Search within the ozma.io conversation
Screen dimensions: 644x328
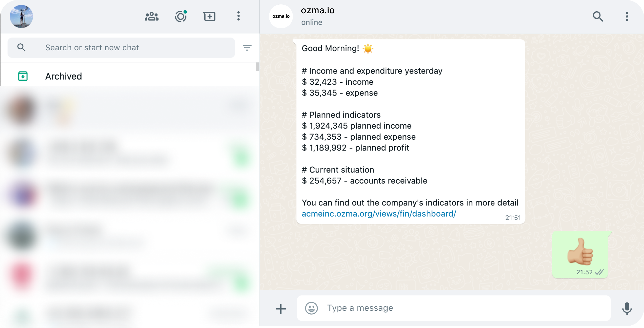point(598,16)
